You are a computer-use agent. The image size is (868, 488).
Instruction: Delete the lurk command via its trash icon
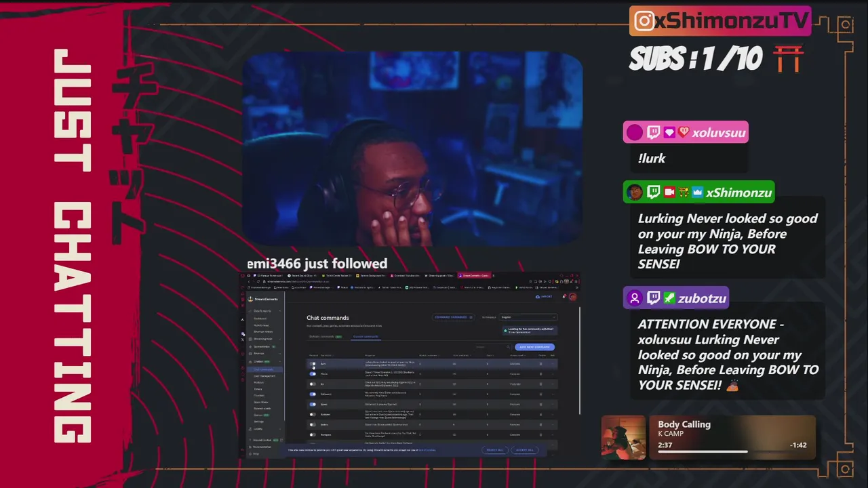(x=540, y=364)
